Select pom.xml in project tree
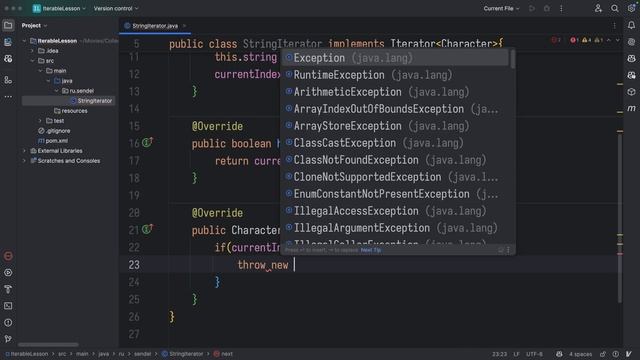This screenshot has width=640, height=360. [53, 141]
